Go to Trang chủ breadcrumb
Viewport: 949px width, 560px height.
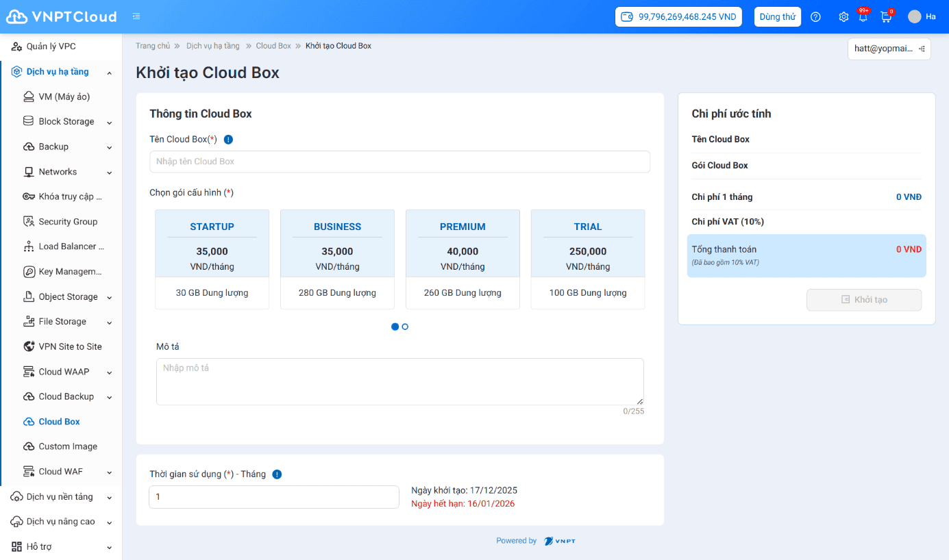point(153,46)
